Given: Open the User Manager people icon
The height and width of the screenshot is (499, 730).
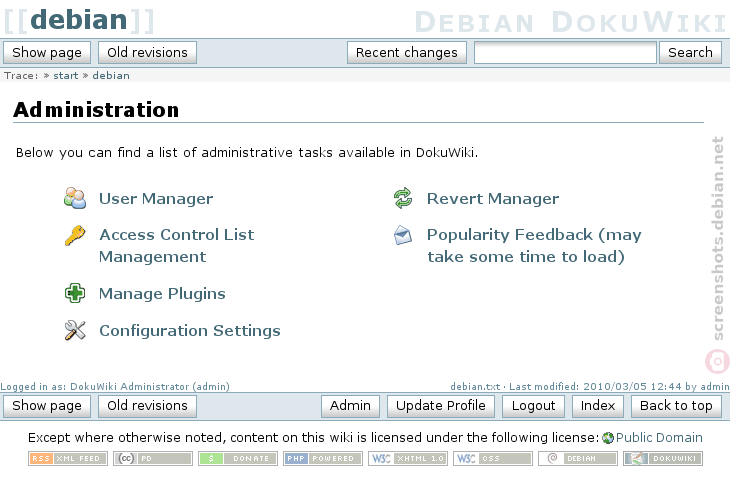Looking at the screenshot, I should click(75, 198).
